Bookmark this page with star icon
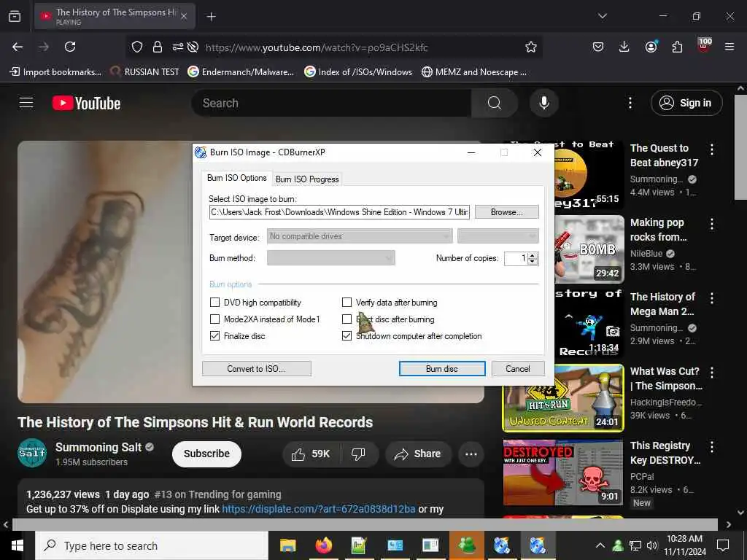This screenshot has width=747, height=560. click(531, 47)
